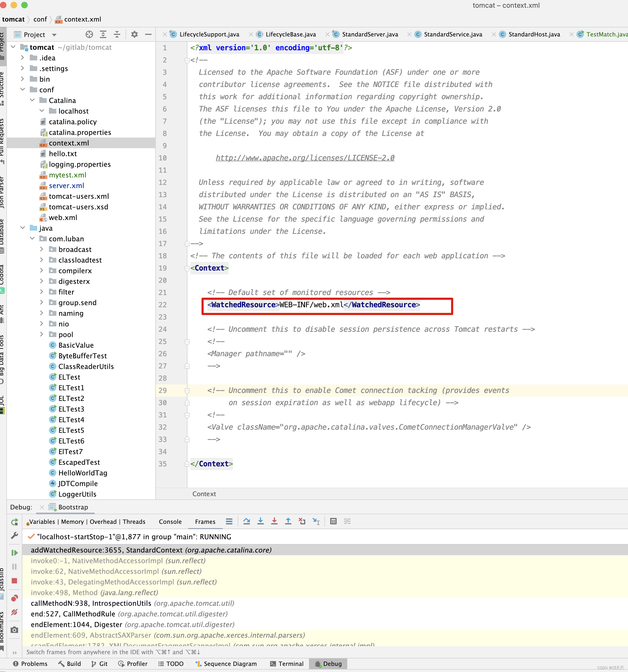The width and height of the screenshot is (628, 672).
Task: Collapse the com.luban package
Action: pos(32,239)
